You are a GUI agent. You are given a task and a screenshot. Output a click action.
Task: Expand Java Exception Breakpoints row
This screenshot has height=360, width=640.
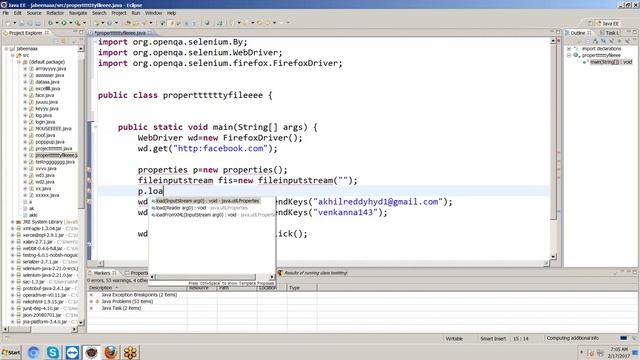pos(91,295)
